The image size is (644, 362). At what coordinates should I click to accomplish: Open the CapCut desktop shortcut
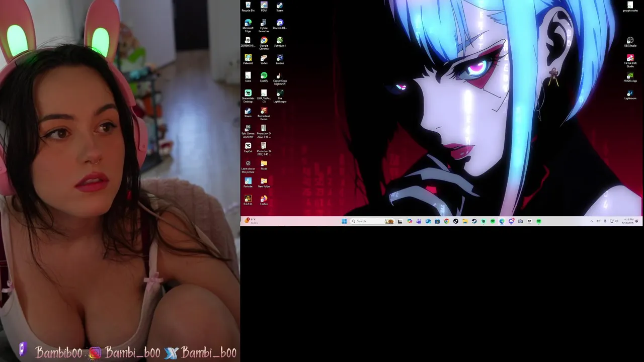pyautogui.click(x=248, y=148)
